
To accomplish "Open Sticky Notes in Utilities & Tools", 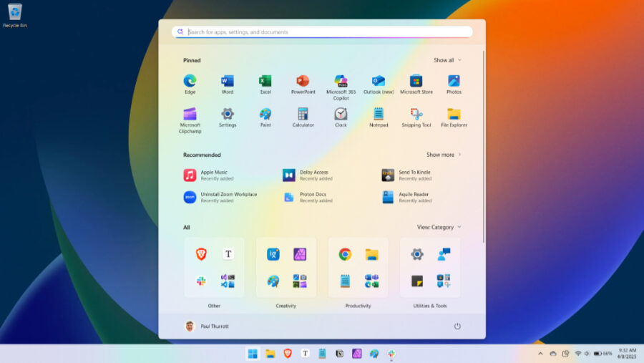I will point(417,281).
